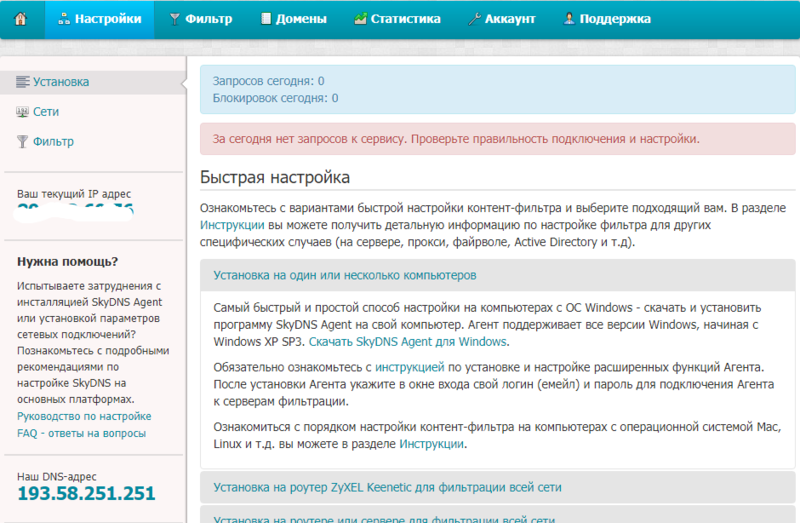Click the funnel icon beside sidebar Фильтр
The image size is (800, 523).
tap(23, 142)
